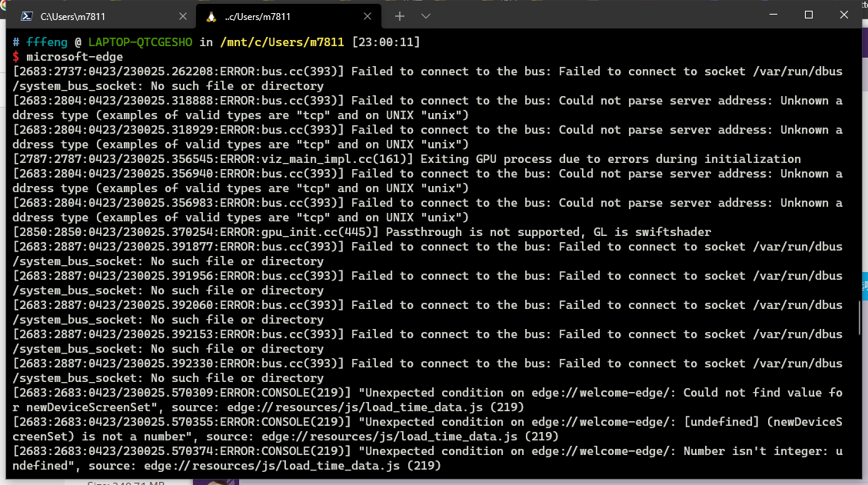Click the Linux penguin icon on the active tab
Image resolution: width=868 pixels, height=485 pixels.
pos(211,16)
